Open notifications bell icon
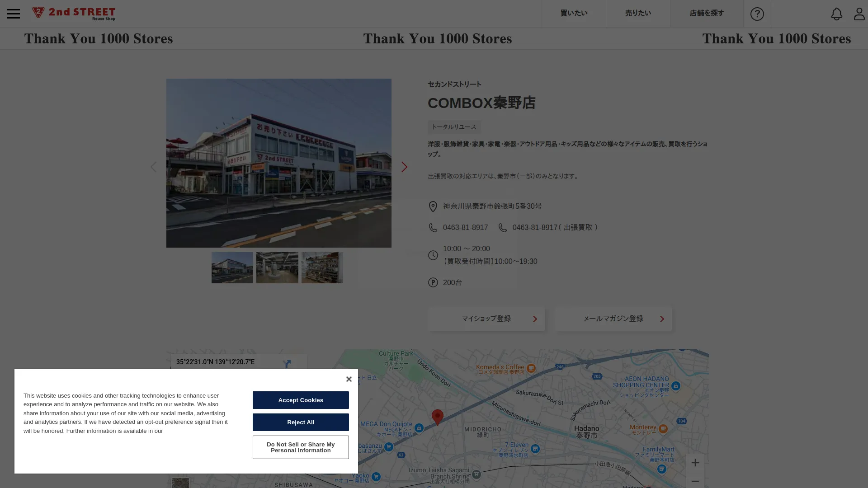Image resolution: width=868 pixels, height=488 pixels. 837,14
